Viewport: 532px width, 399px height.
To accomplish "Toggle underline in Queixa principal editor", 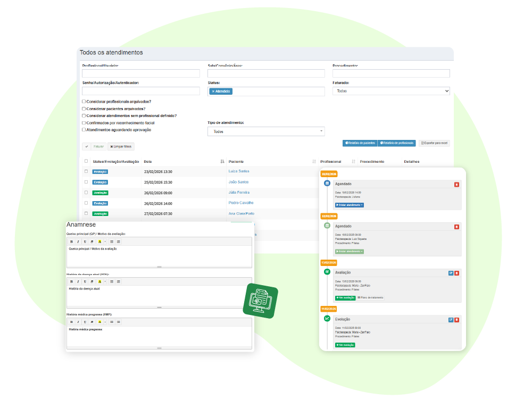I will click(85, 242).
